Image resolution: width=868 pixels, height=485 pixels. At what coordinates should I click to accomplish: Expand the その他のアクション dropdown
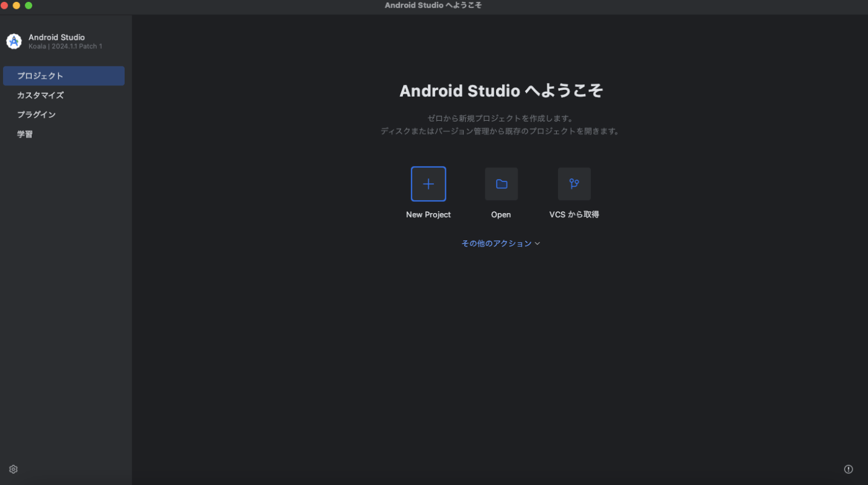point(501,243)
